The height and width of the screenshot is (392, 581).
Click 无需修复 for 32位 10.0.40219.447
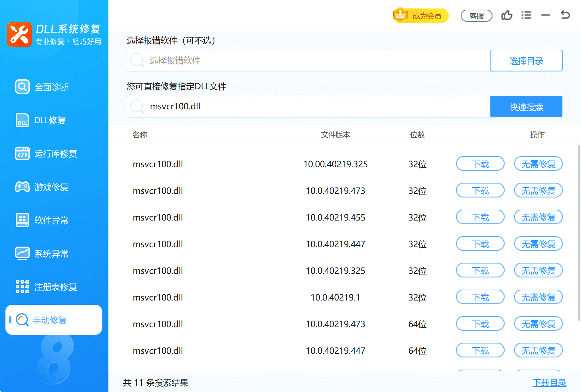pyautogui.click(x=538, y=244)
